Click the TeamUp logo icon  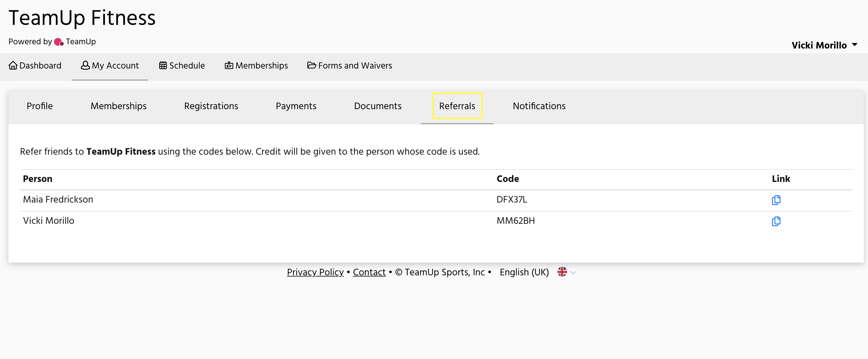(x=59, y=42)
